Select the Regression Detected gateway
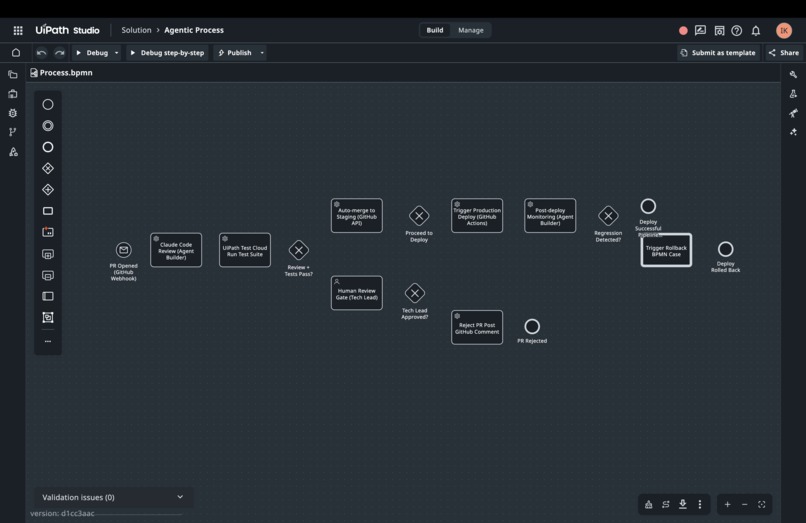This screenshot has width=806, height=523. click(608, 216)
